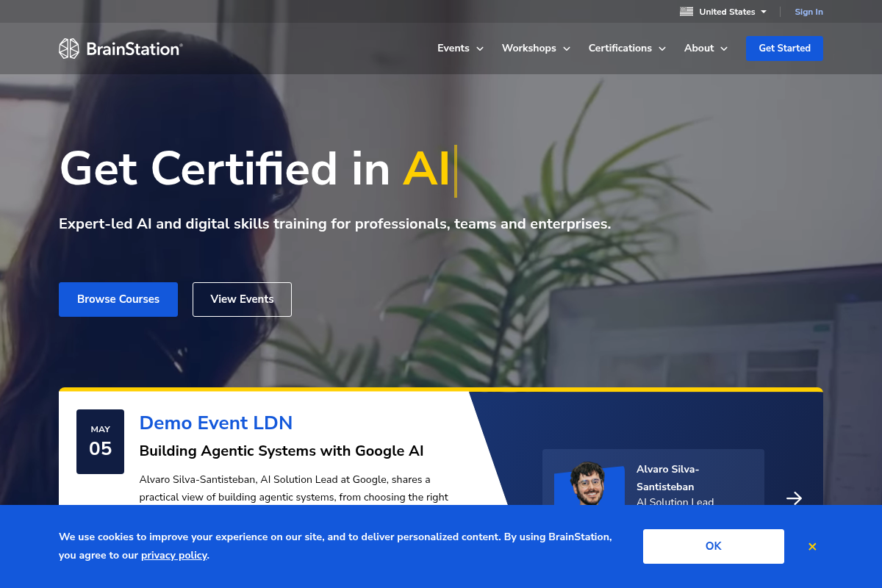This screenshot has width=882, height=588.
Task: Click the right arrow on event card
Action: (794, 498)
